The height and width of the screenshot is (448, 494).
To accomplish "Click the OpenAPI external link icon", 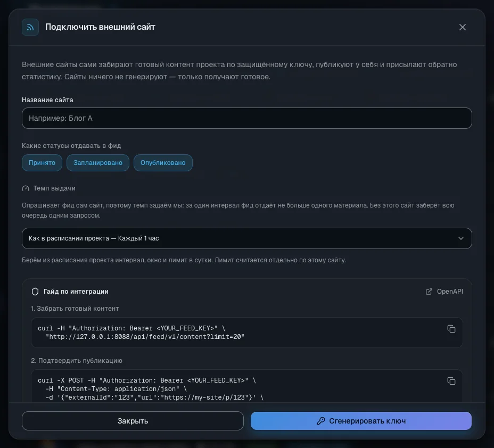I will [x=429, y=292].
